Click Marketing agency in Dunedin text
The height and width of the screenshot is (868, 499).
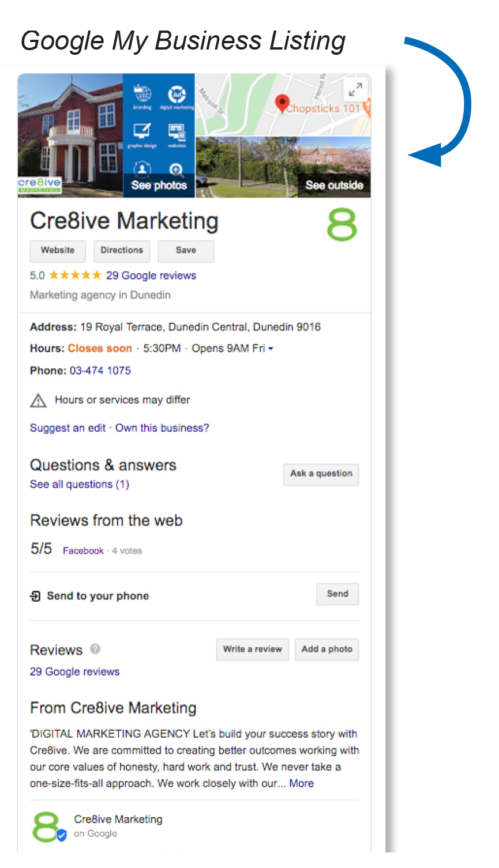click(100, 295)
